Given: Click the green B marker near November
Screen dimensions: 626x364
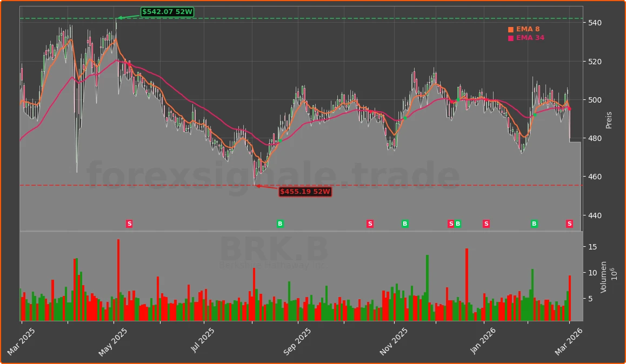Looking at the screenshot, I should (x=405, y=224).
